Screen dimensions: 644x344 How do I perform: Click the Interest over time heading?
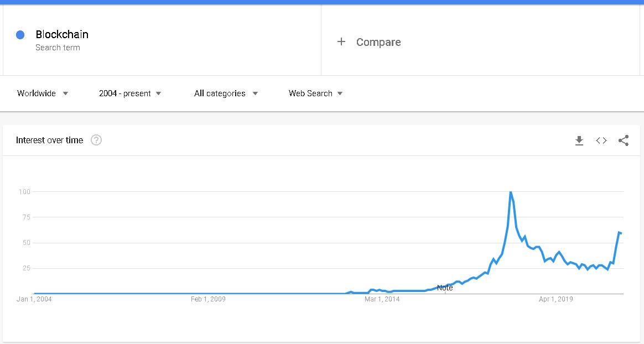tap(49, 140)
